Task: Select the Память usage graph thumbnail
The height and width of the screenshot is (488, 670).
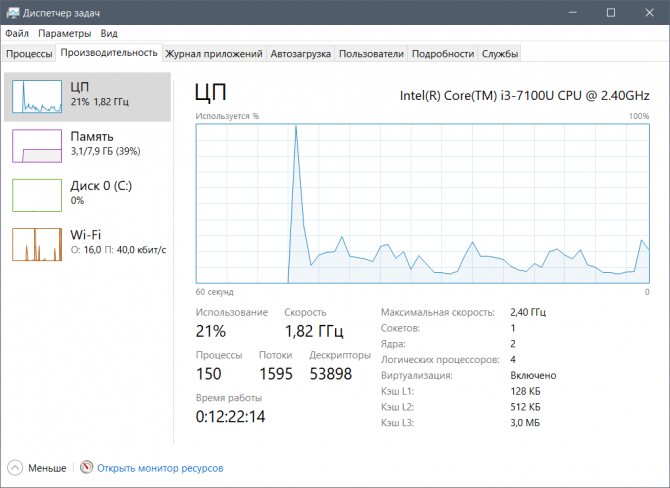Action: [x=37, y=146]
